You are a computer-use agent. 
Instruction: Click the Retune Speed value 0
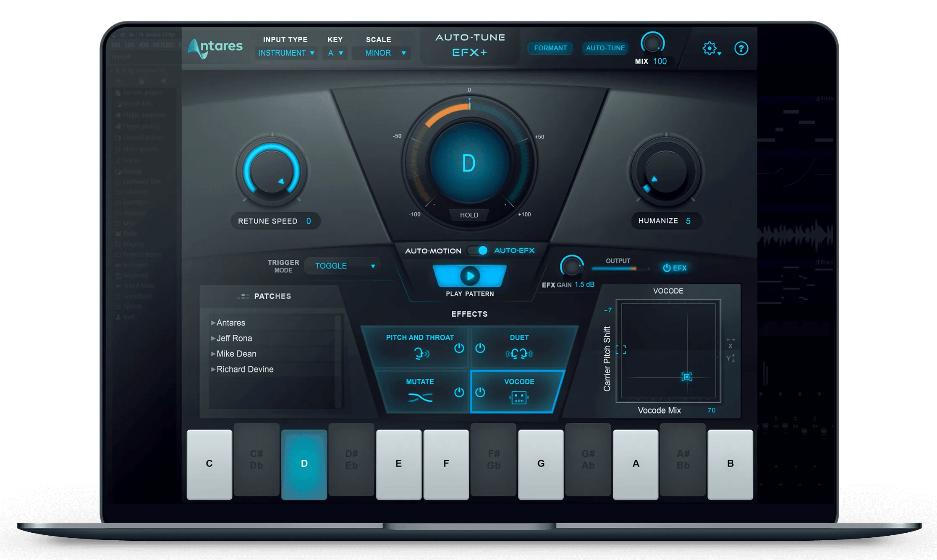309,221
